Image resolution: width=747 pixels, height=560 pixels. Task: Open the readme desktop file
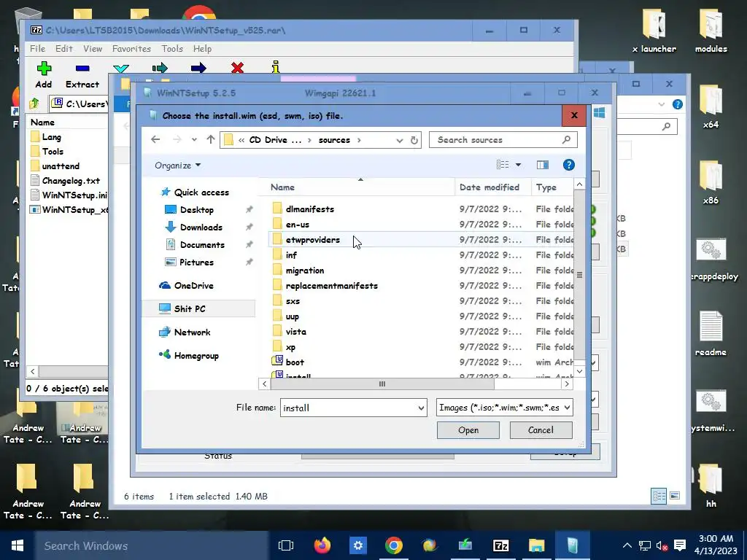pos(711,333)
